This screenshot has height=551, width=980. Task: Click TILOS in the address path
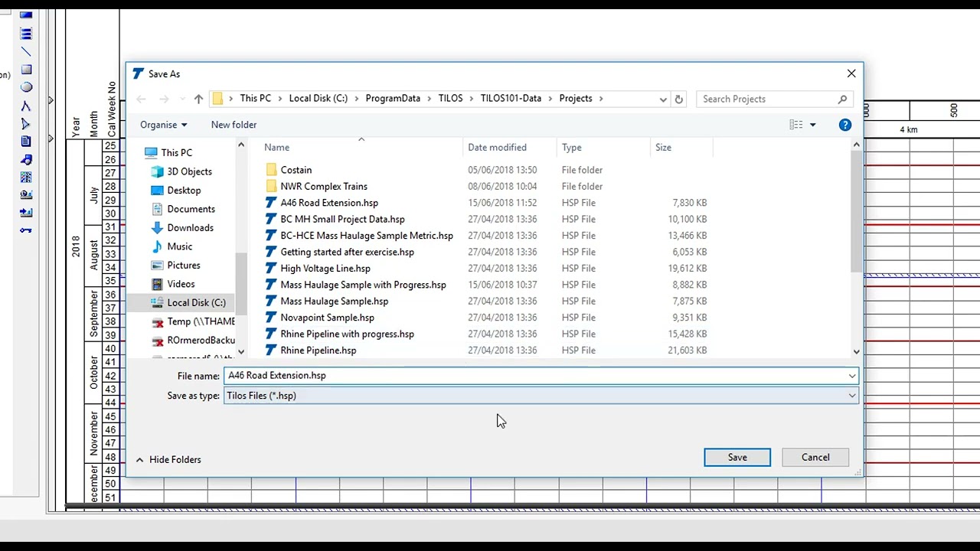450,99
